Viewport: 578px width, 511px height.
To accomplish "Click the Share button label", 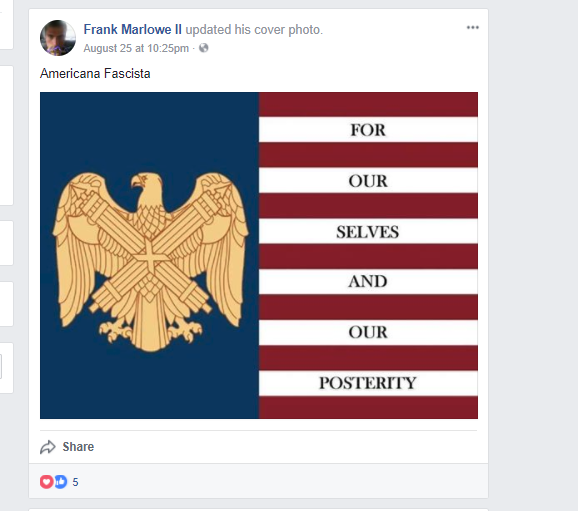I will point(78,447).
